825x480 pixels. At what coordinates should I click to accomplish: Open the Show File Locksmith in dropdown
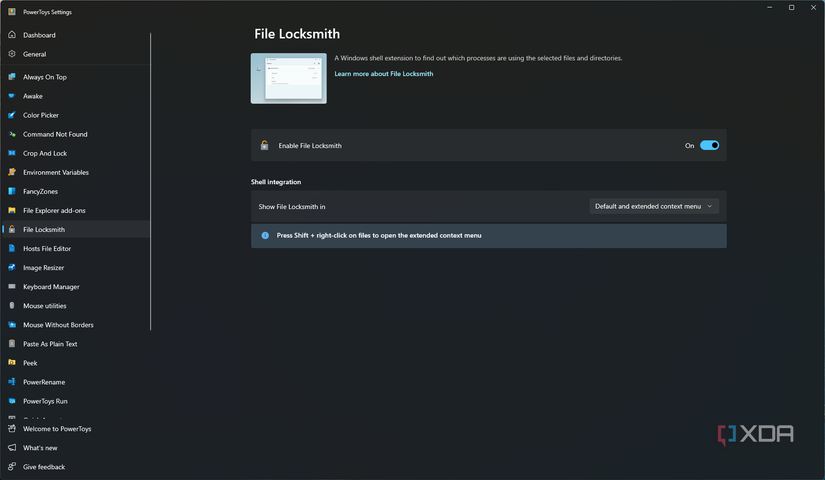(653, 206)
